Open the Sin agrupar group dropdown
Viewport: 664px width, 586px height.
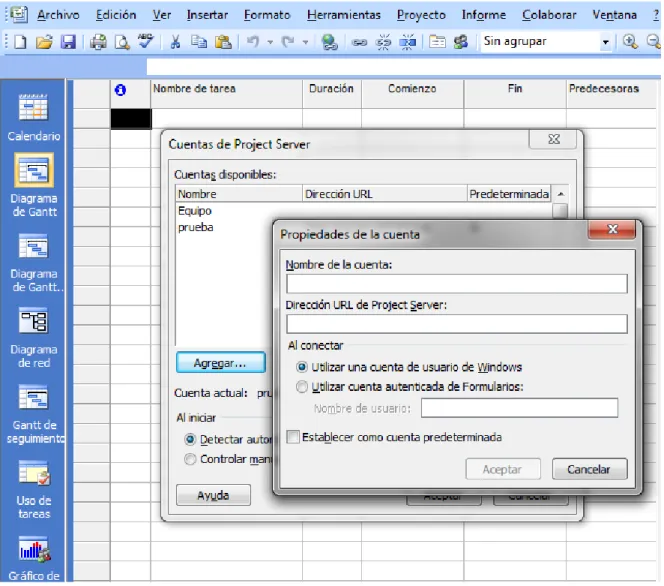(x=605, y=41)
